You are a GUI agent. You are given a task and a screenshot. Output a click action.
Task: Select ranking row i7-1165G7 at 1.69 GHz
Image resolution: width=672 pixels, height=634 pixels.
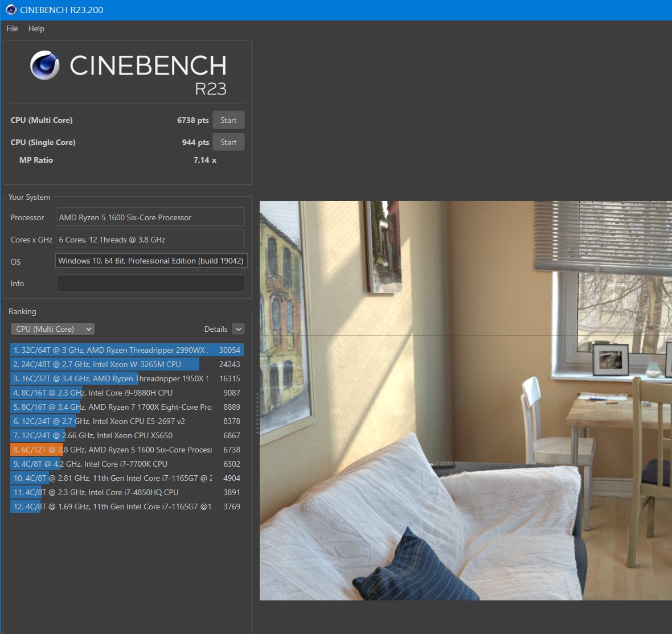[x=127, y=507]
